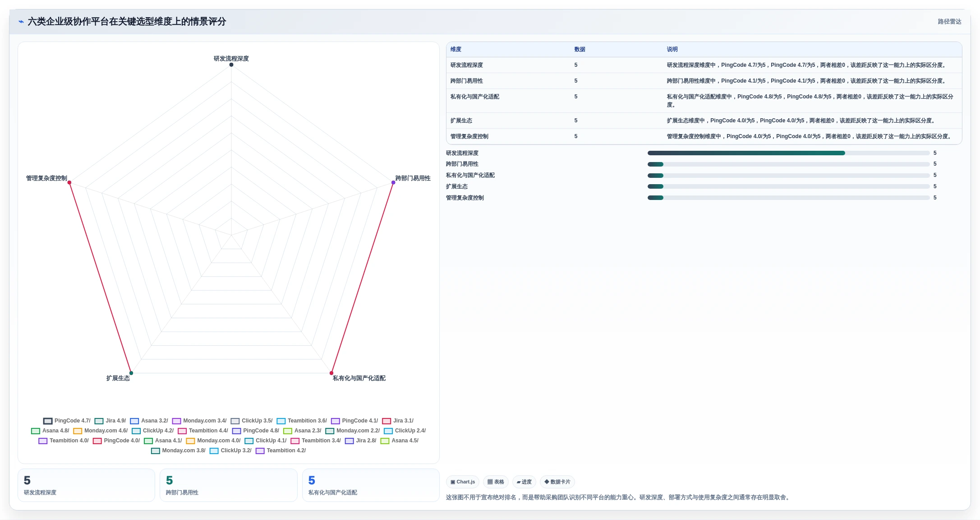The image size is (980, 520).
Task: Toggle Teambition 3.4/ in the legend
Action: tap(316, 441)
